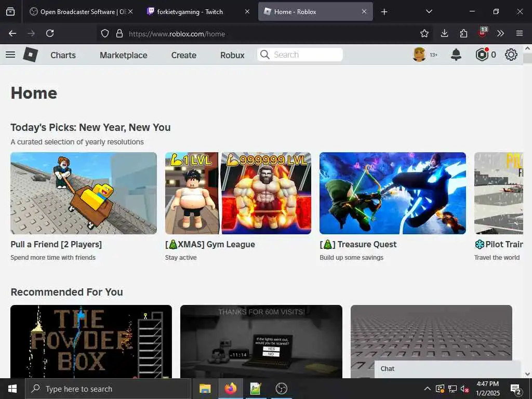Click Recommended For You heading
Screen dimensions: 532x399
[67, 292]
